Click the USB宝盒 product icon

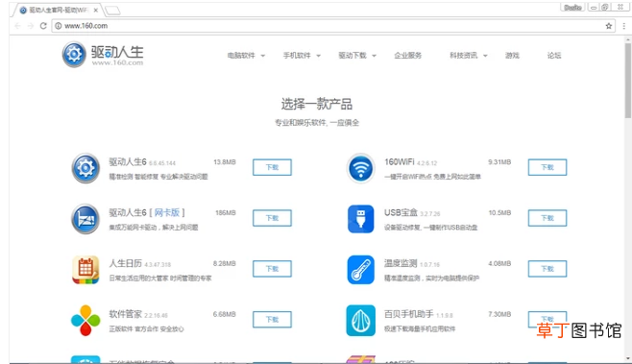pyautogui.click(x=361, y=219)
